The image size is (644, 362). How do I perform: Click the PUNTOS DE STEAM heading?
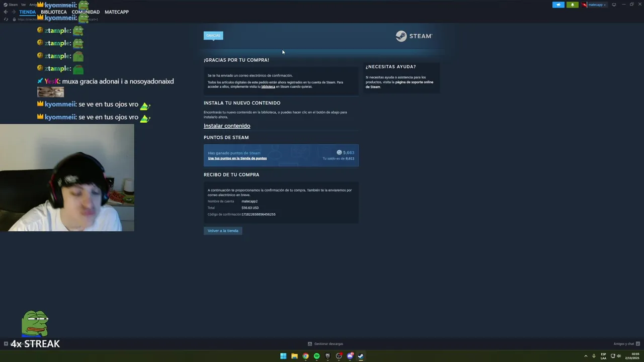(x=226, y=137)
